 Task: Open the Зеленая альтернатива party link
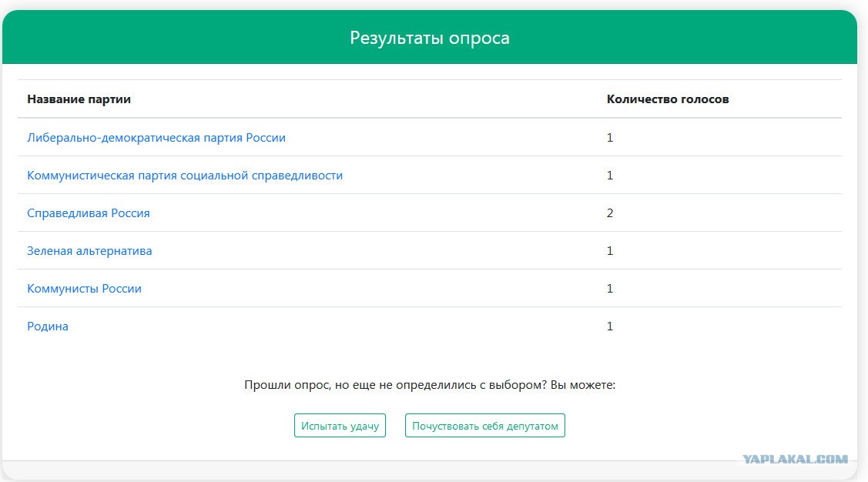pyautogui.click(x=89, y=251)
